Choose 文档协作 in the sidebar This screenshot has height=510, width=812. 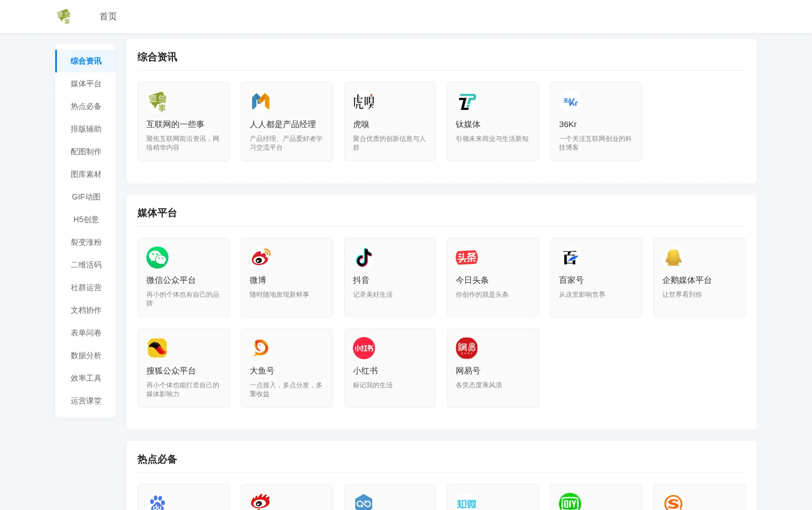[86, 311]
